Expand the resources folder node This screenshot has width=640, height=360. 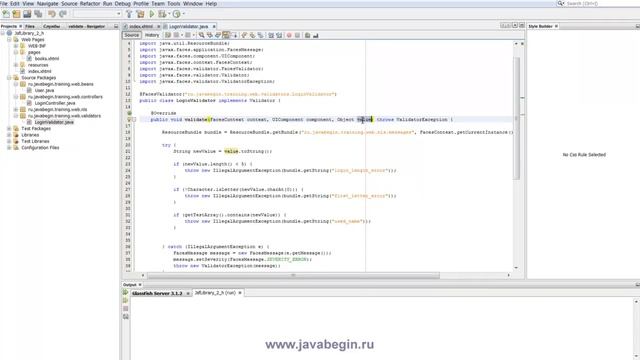pyautogui.click(x=16, y=65)
